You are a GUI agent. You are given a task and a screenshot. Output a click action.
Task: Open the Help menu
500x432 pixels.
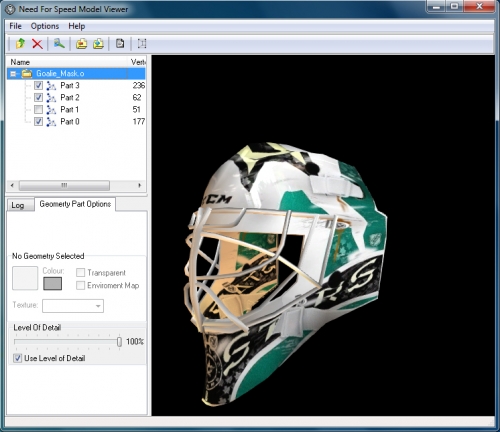coord(77,26)
